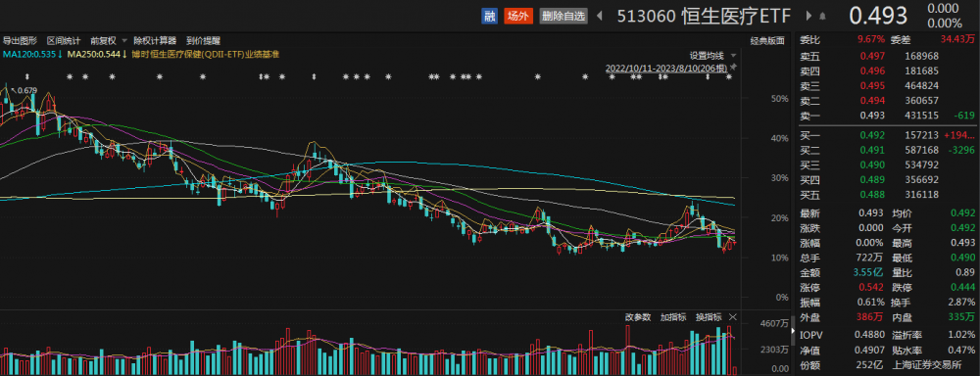Click the 跌停 limit-down price 0.444
980x376 pixels.
pyautogui.click(x=963, y=288)
